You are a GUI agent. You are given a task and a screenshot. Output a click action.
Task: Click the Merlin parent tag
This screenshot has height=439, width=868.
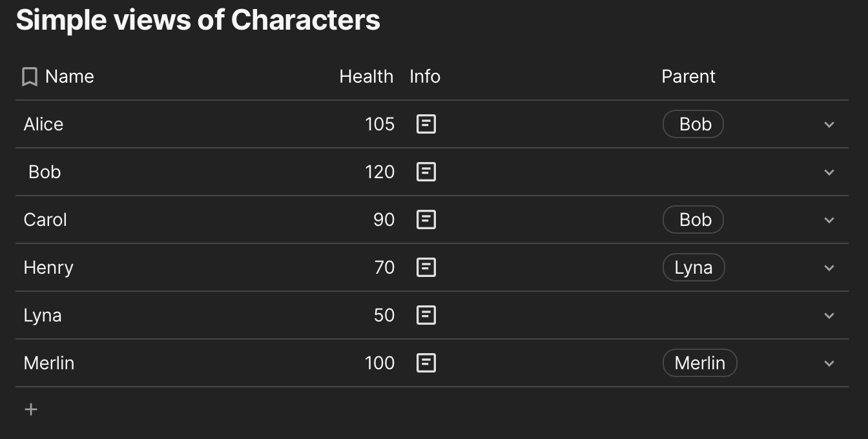pyautogui.click(x=699, y=363)
